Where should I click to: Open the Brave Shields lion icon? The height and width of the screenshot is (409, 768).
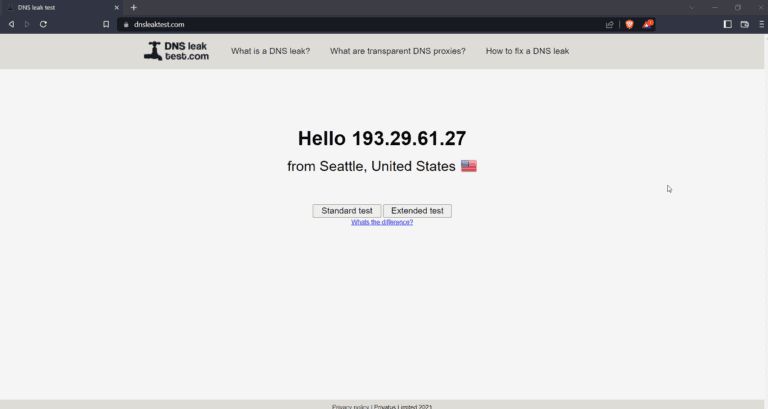629,24
